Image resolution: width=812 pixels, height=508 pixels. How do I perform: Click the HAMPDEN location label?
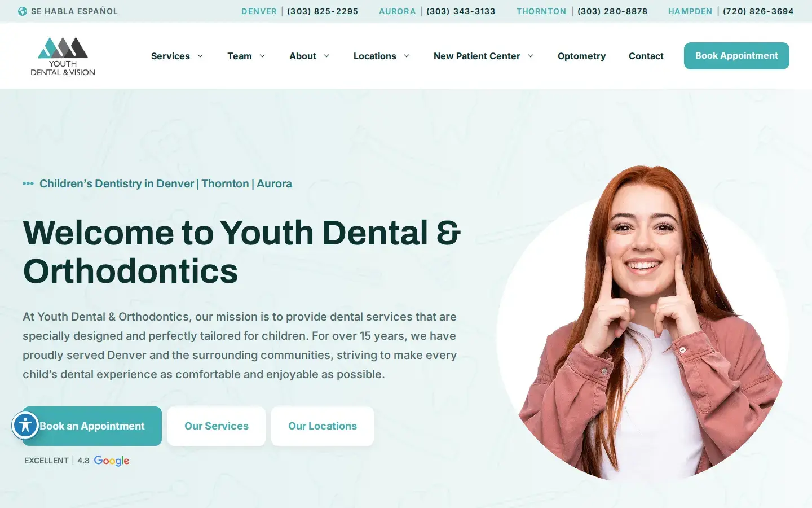coord(690,11)
